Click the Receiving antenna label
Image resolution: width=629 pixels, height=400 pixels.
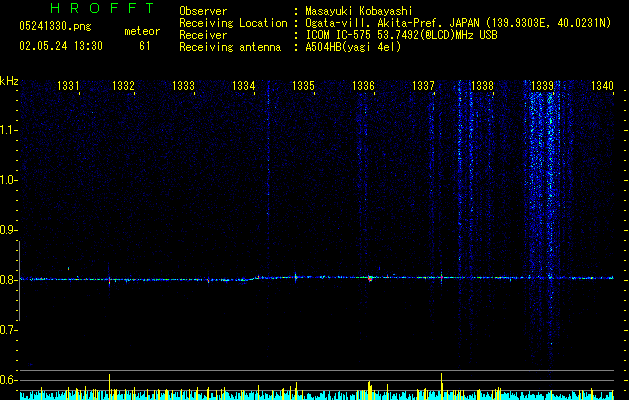tap(230, 47)
